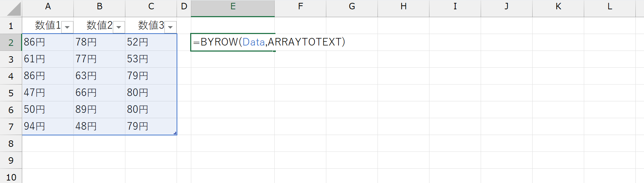Select cell with 47円
This screenshot has width=644, height=183.
pyautogui.click(x=48, y=93)
